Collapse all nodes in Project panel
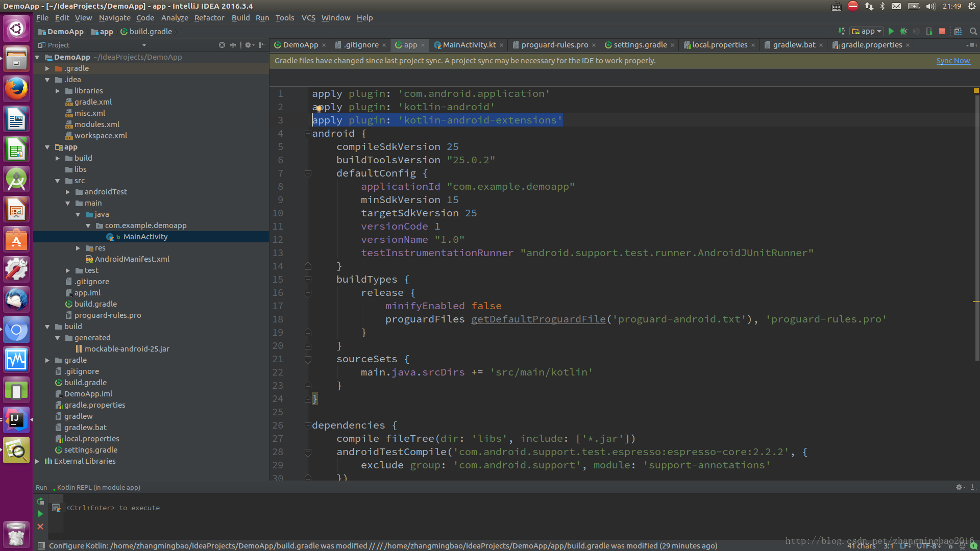The height and width of the screenshot is (551, 980). click(x=233, y=45)
